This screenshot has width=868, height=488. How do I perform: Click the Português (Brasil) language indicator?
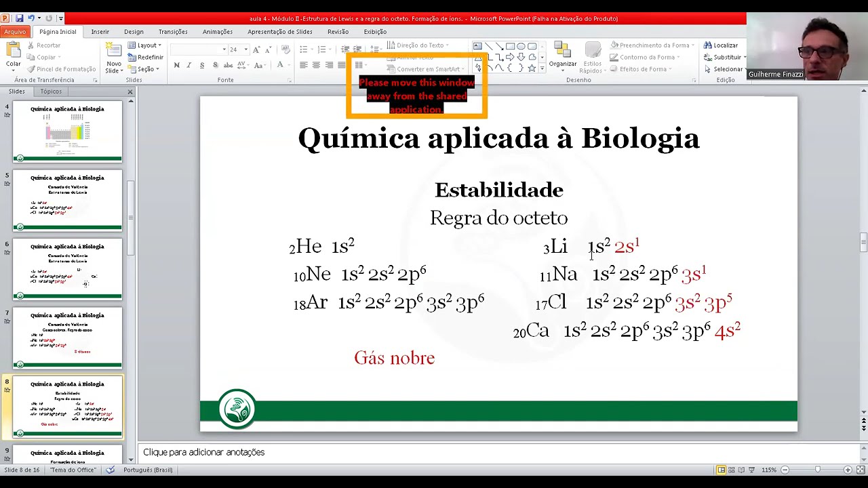pos(148,470)
